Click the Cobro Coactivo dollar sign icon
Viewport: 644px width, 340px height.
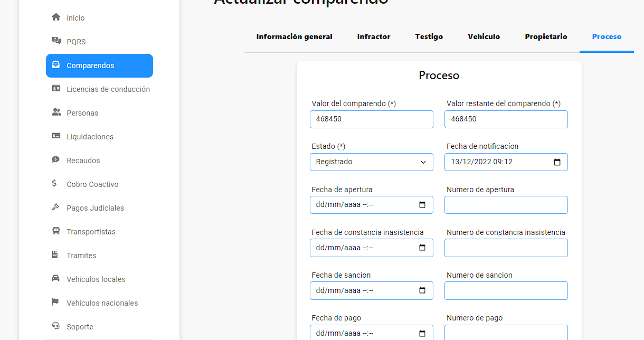(54, 184)
